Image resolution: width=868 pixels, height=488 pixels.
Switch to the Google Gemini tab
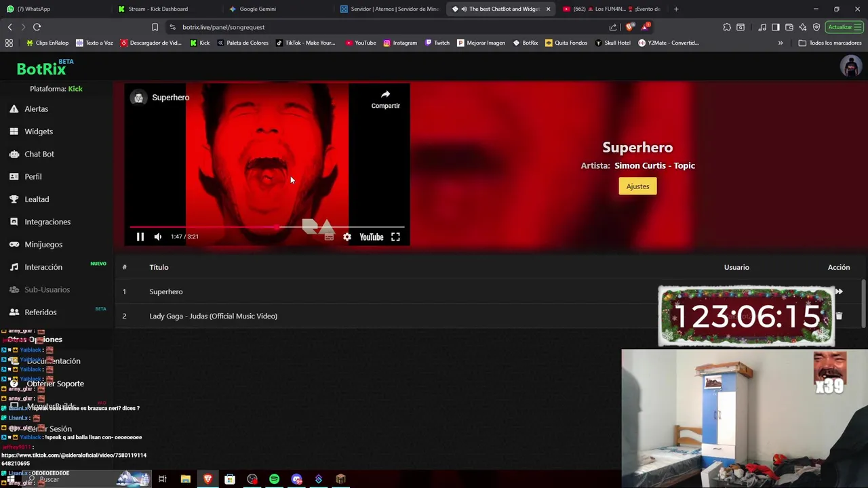tap(276, 9)
